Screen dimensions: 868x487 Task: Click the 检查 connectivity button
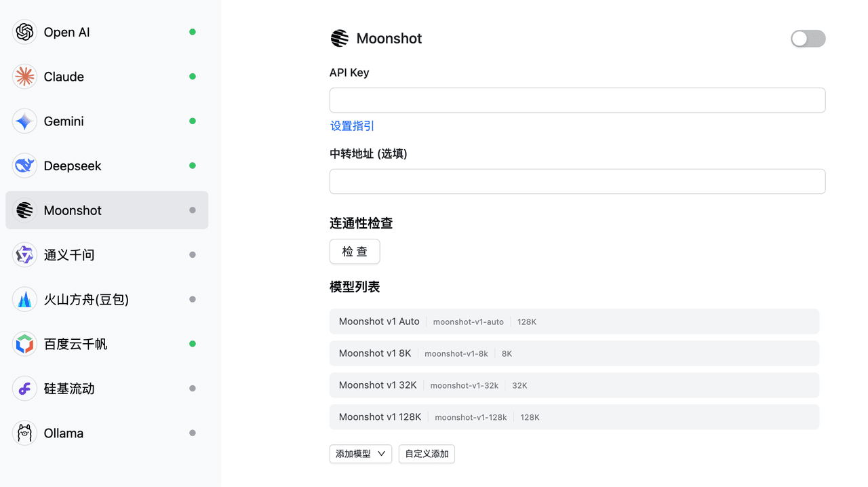(x=355, y=252)
